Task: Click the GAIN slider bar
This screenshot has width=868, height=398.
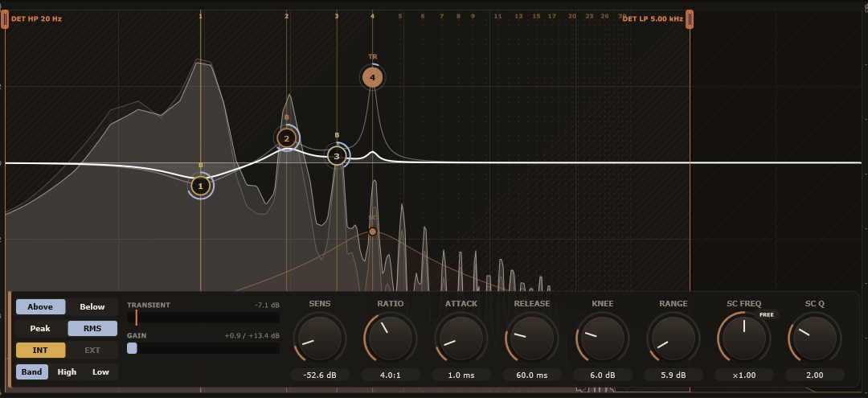Action: coord(203,348)
